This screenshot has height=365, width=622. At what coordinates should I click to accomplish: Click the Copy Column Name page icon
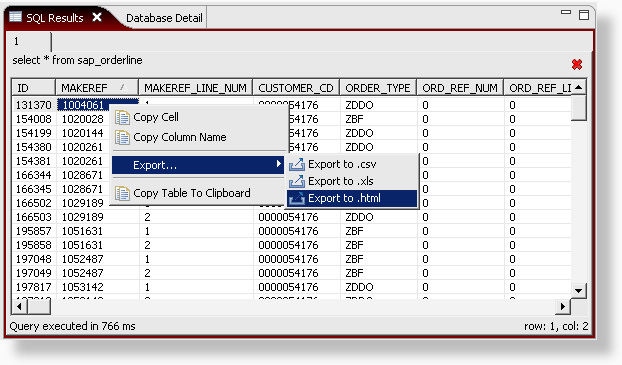coord(122,138)
